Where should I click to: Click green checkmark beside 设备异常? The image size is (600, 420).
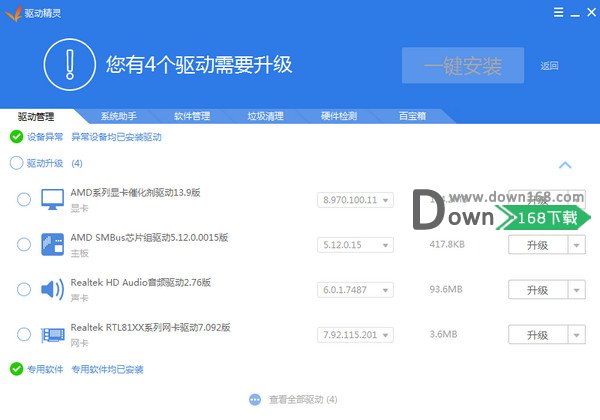click(16, 137)
